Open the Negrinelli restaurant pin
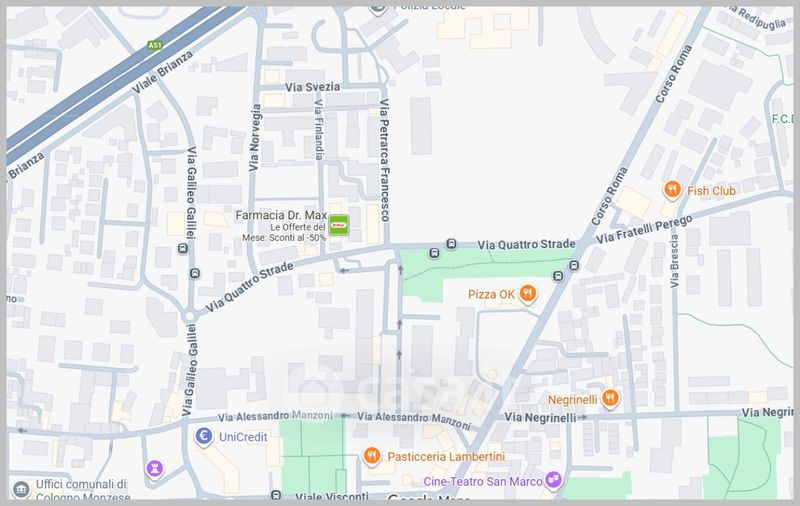This screenshot has width=800, height=506. [x=610, y=399]
